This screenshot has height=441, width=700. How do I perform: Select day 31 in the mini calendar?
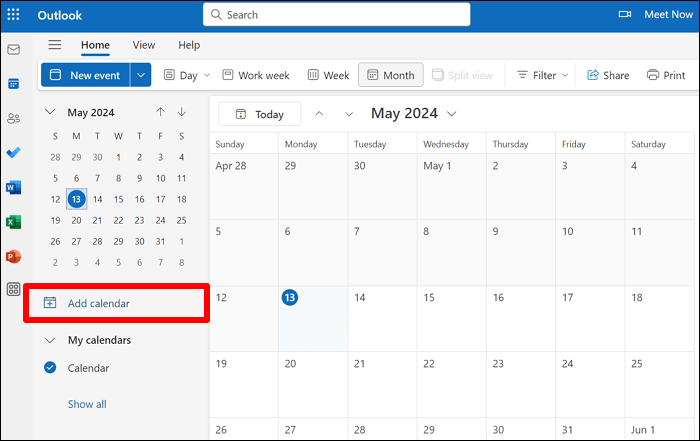click(160, 241)
